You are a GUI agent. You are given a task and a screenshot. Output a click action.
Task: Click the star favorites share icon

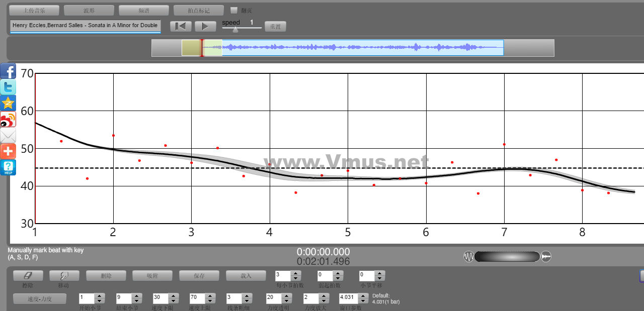click(x=8, y=103)
